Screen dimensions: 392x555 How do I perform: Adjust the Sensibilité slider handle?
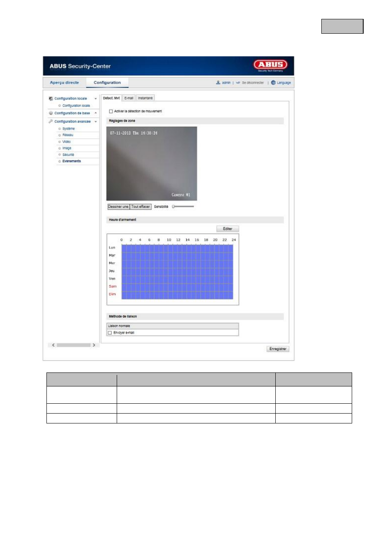(173, 206)
